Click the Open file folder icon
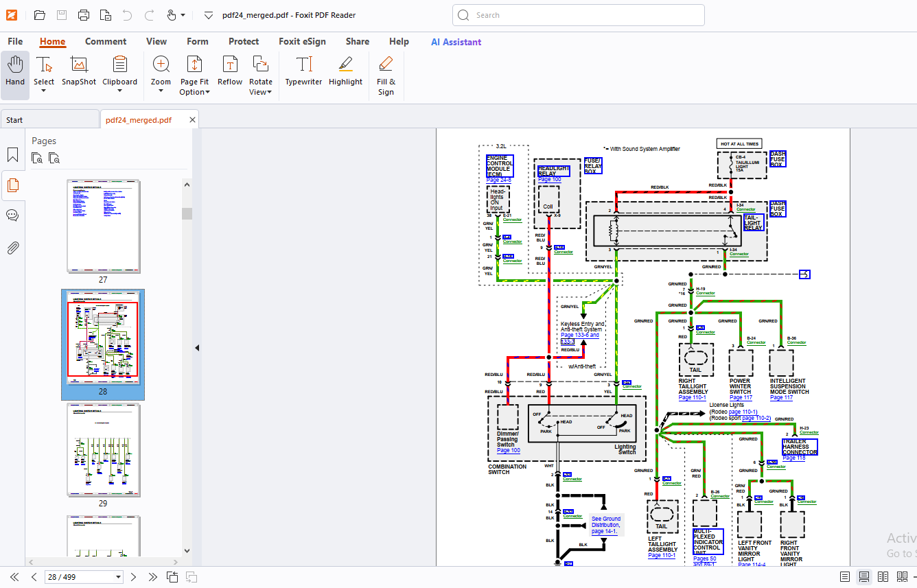 click(39, 15)
